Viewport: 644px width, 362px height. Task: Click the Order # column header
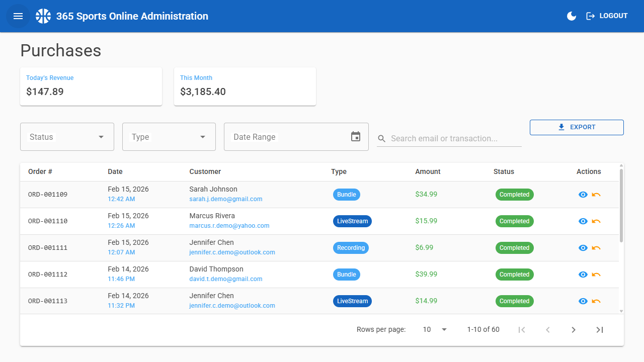pyautogui.click(x=40, y=171)
